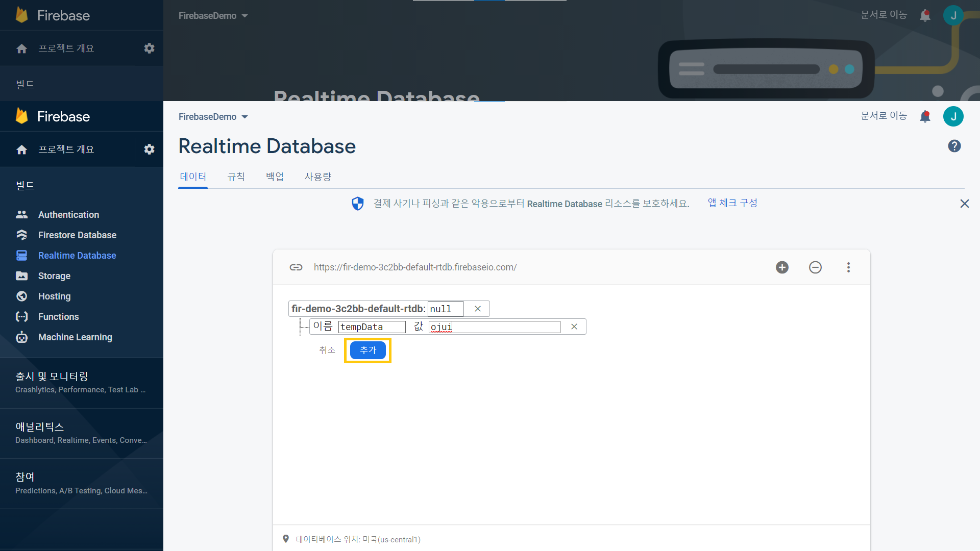Click the database URL link icon

point(296,267)
